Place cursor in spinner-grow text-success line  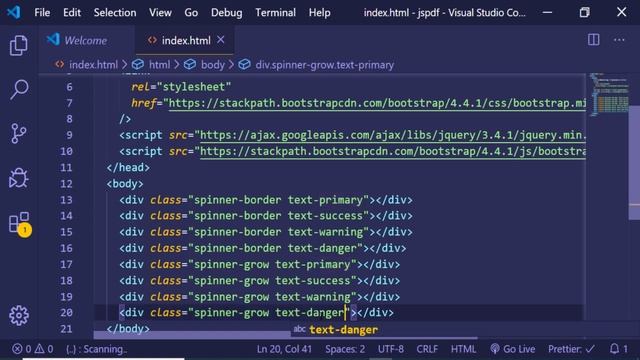point(260,281)
